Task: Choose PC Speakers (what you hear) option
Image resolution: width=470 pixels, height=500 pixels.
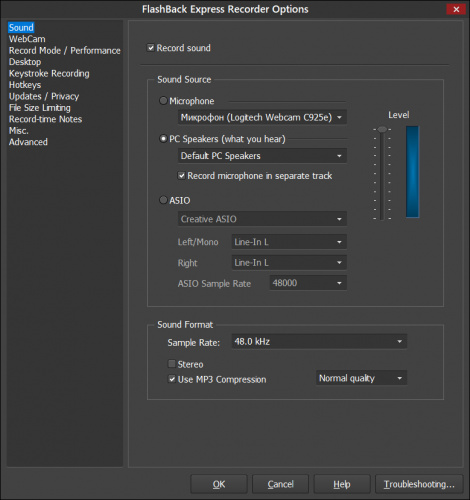Action: point(163,139)
